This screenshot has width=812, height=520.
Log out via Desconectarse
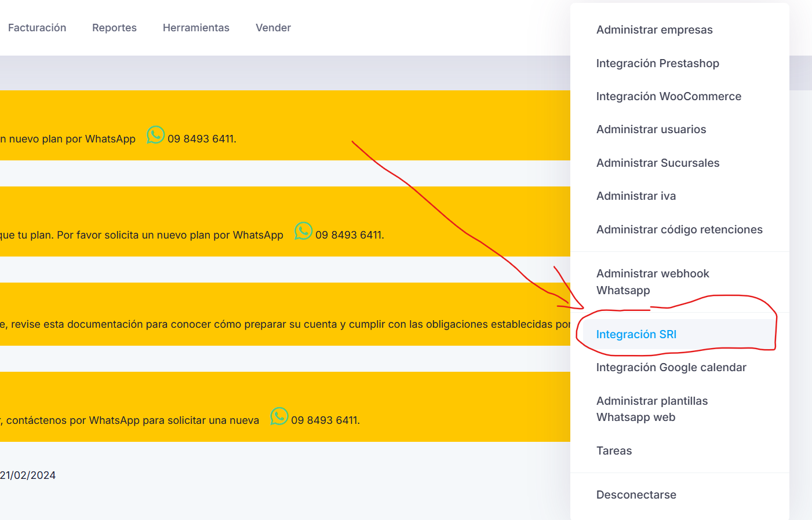coord(636,495)
